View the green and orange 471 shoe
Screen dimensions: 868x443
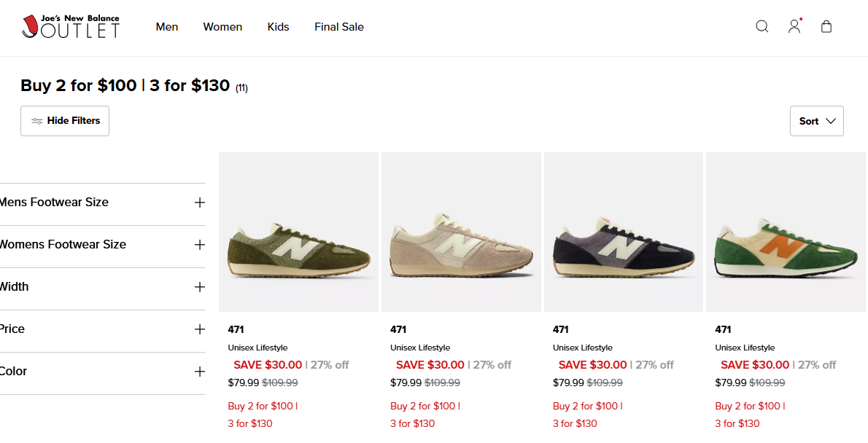[786, 232]
